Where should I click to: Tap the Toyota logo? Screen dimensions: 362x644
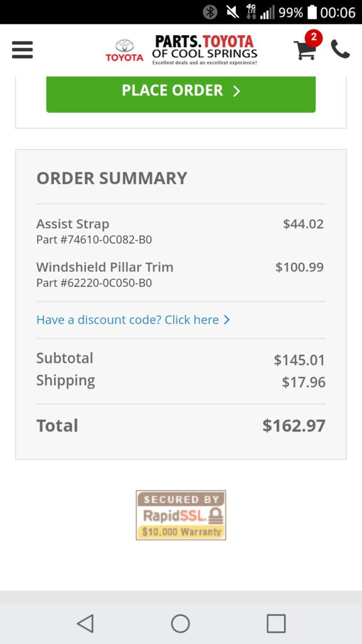(x=124, y=50)
